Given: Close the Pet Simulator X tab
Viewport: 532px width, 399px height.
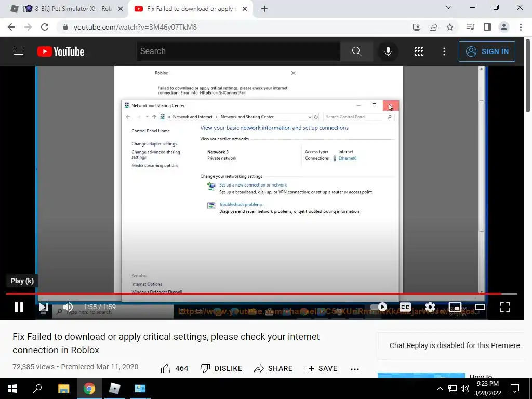Looking at the screenshot, I should click(121, 9).
